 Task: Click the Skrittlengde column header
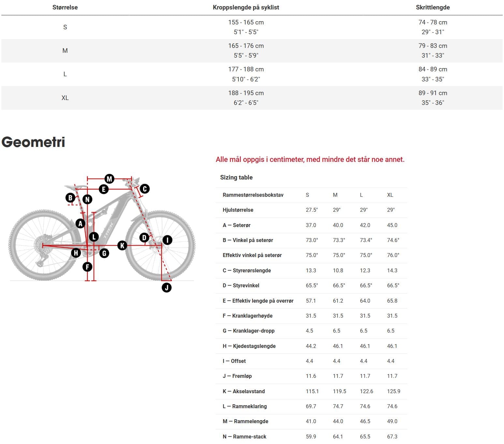[x=433, y=7]
